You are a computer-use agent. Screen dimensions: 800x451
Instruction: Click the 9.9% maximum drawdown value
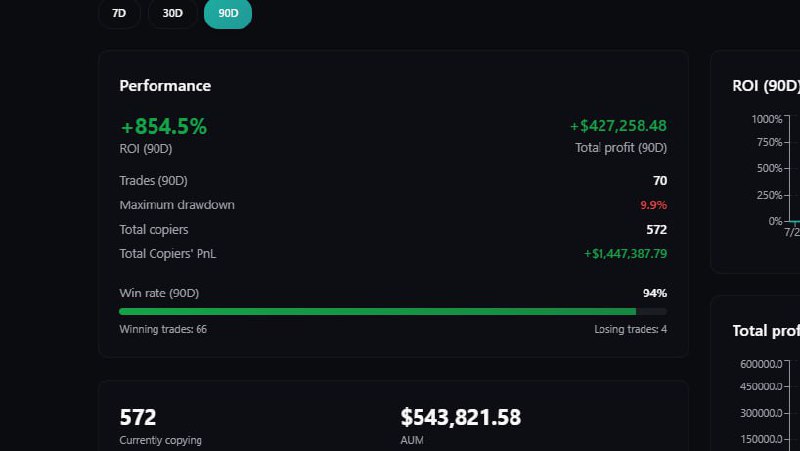[x=654, y=205]
